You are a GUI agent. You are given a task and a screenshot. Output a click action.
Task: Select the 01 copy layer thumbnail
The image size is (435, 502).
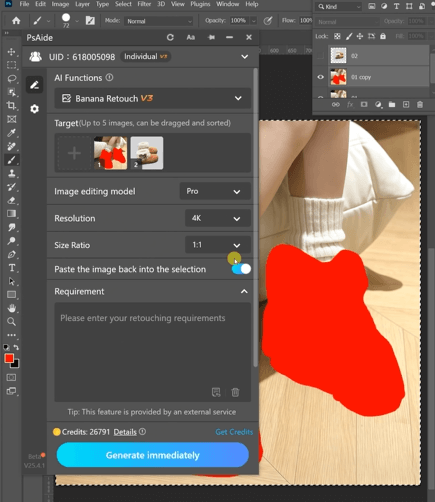pos(338,77)
